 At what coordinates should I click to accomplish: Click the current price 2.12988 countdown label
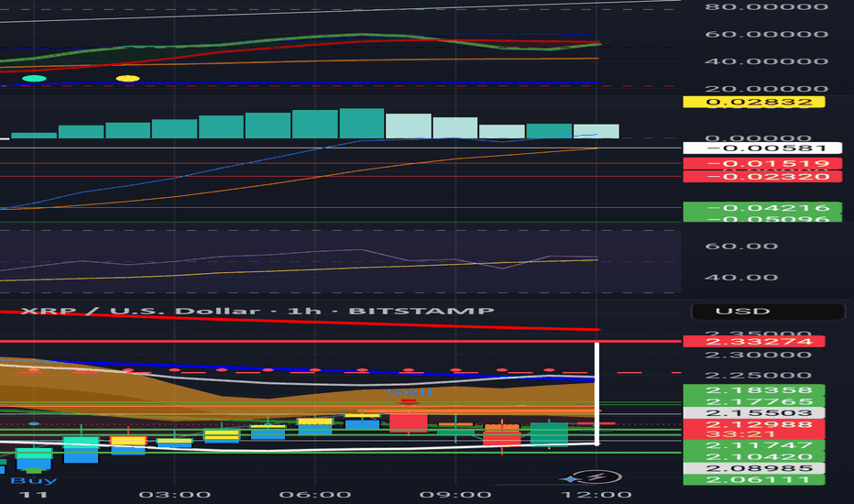click(x=754, y=430)
